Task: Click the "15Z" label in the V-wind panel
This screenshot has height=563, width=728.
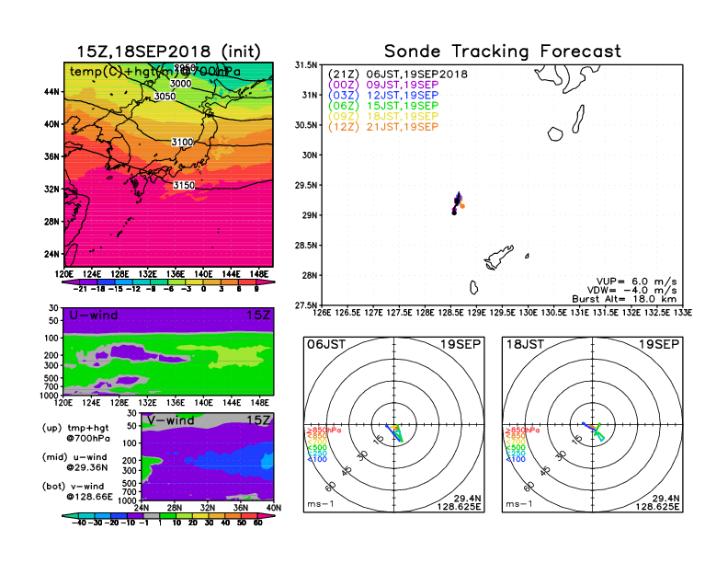Action: click(258, 420)
